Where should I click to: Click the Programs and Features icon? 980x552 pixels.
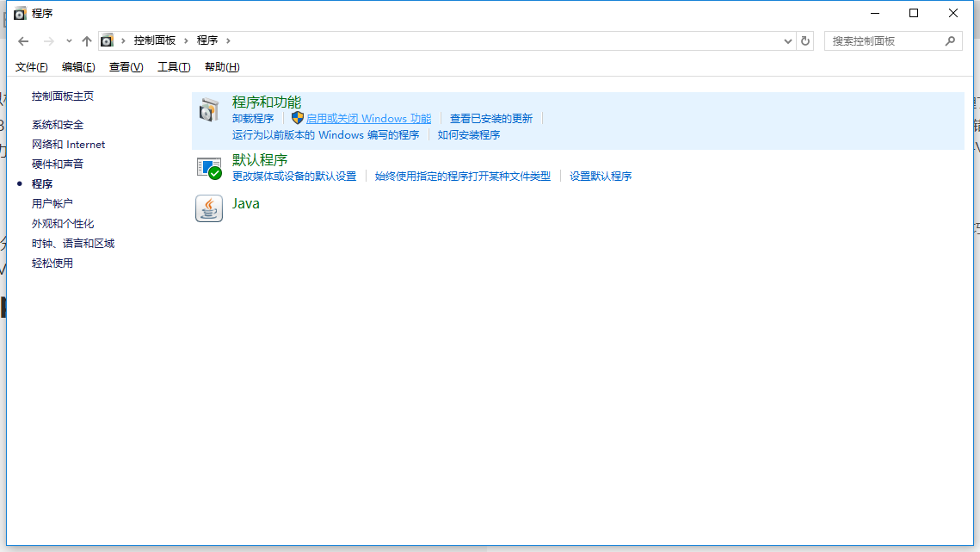(209, 110)
